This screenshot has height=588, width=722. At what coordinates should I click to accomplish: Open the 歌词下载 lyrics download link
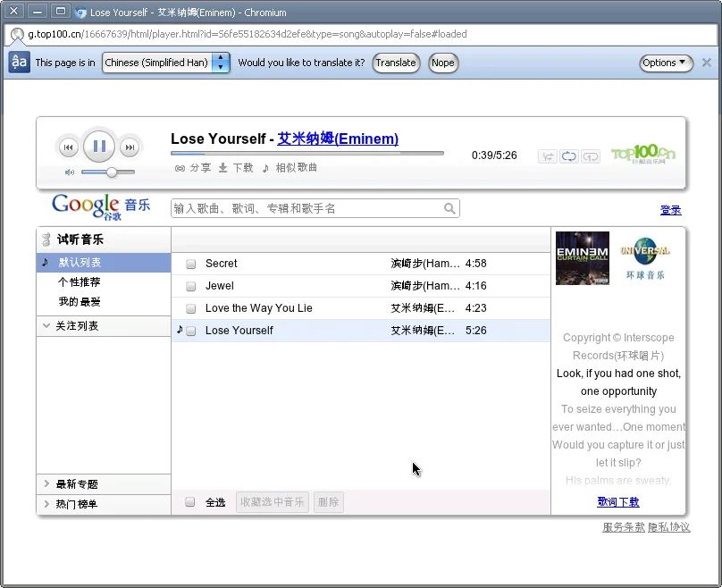tap(618, 502)
